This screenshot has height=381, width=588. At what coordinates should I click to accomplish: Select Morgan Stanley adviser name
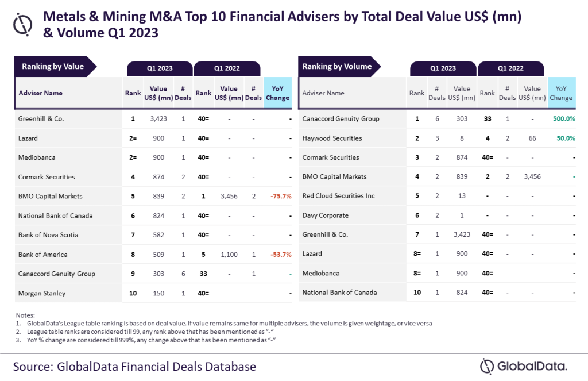point(42,293)
